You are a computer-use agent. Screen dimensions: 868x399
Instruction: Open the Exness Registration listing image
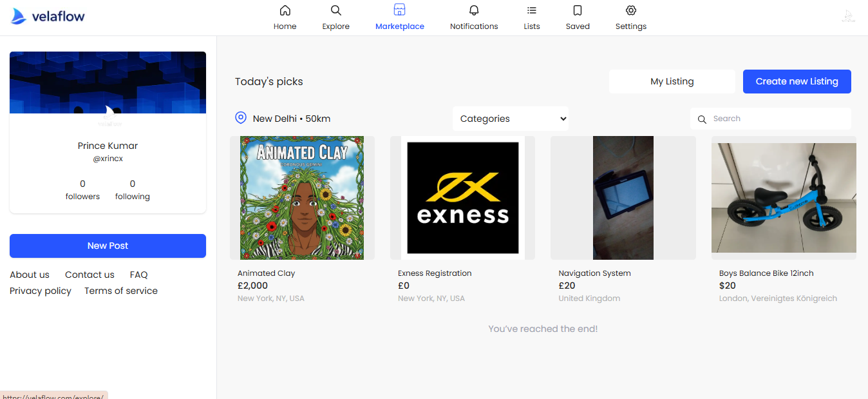462,198
